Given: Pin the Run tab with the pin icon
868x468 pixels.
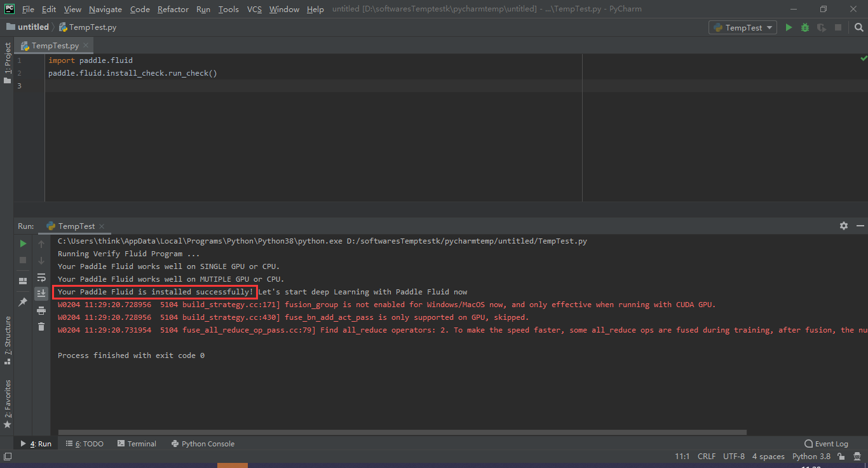Looking at the screenshot, I should tap(23, 302).
